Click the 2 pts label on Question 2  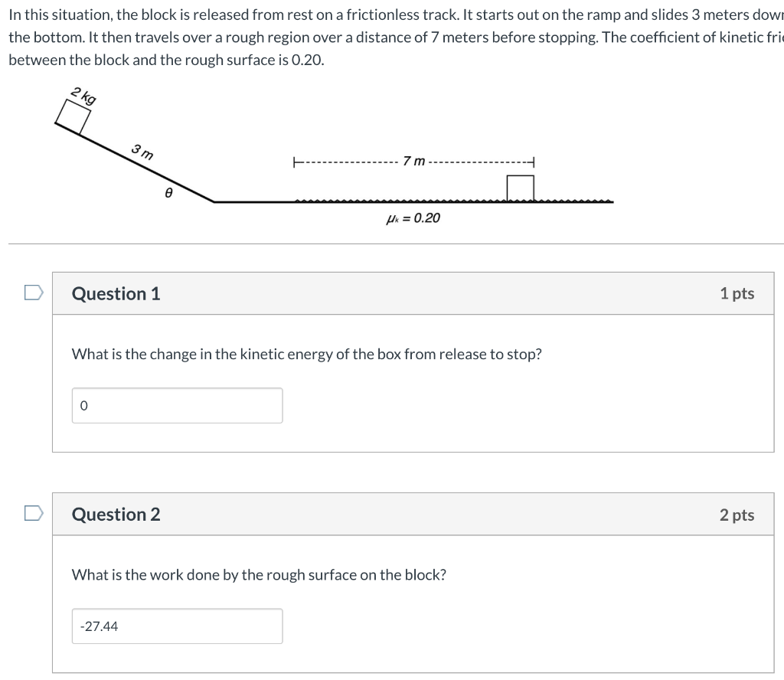point(737,515)
